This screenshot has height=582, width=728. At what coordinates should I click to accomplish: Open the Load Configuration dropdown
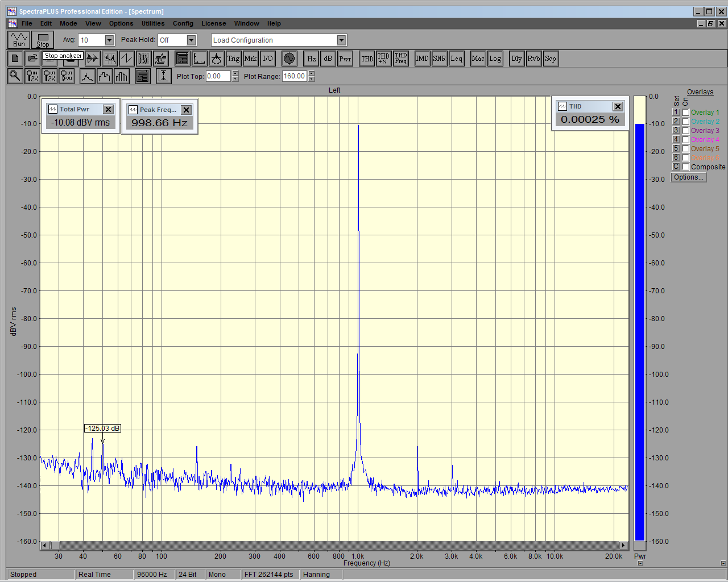pyautogui.click(x=342, y=40)
